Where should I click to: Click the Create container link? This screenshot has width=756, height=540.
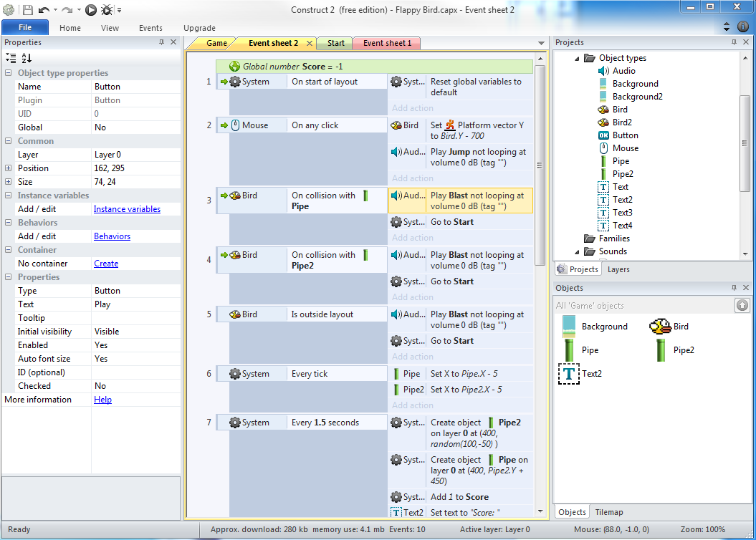[x=106, y=264]
